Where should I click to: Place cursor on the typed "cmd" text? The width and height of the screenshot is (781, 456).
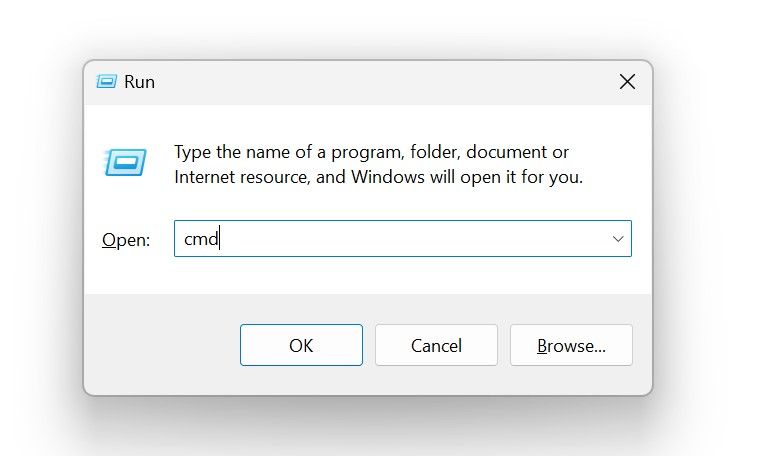click(200, 239)
